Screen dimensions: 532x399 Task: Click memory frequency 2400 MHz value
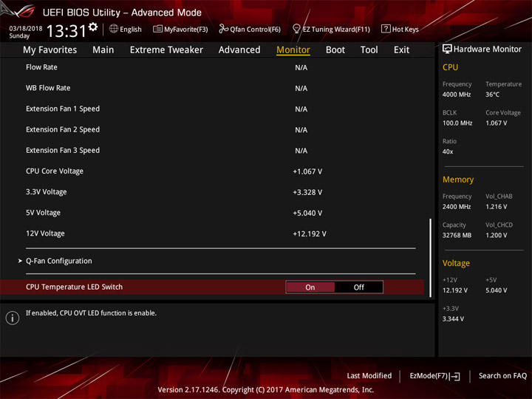[457, 207]
